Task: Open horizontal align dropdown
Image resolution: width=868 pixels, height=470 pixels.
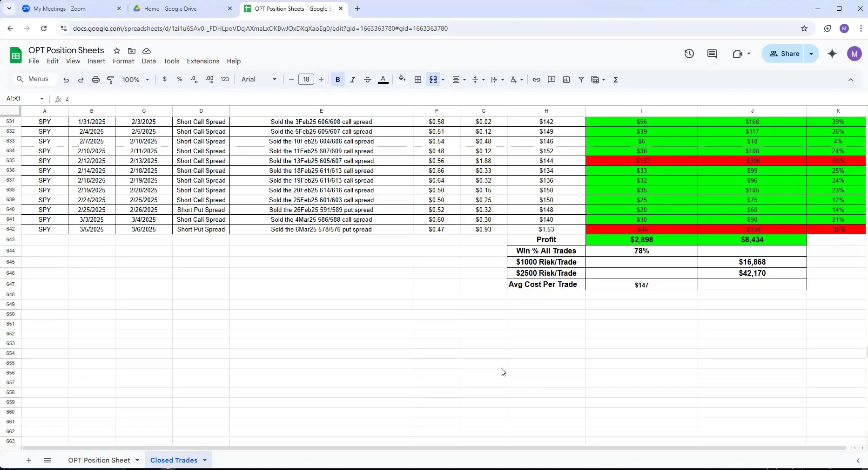Action: 459,80
